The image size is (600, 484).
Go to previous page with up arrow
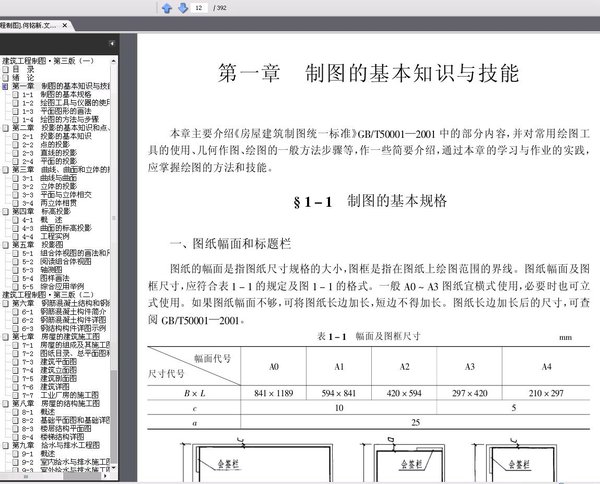(167, 8)
